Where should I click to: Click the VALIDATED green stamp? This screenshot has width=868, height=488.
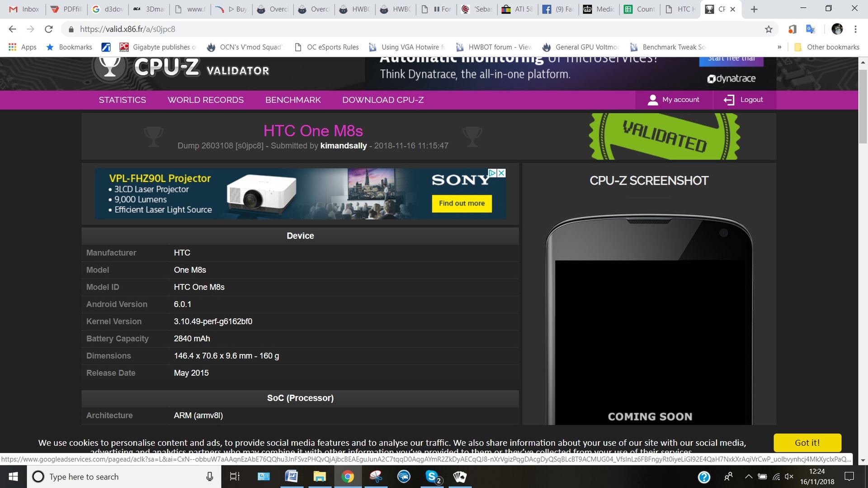(664, 136)
